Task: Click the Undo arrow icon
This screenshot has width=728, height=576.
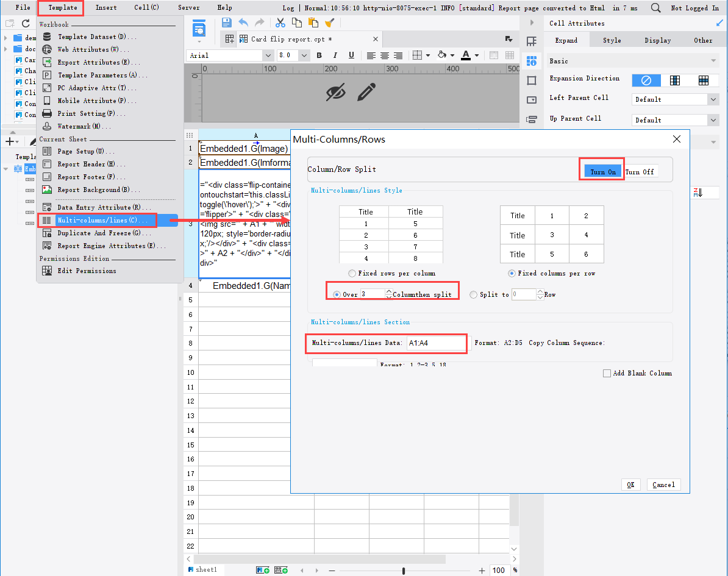Action: click(x=243, y=23)
